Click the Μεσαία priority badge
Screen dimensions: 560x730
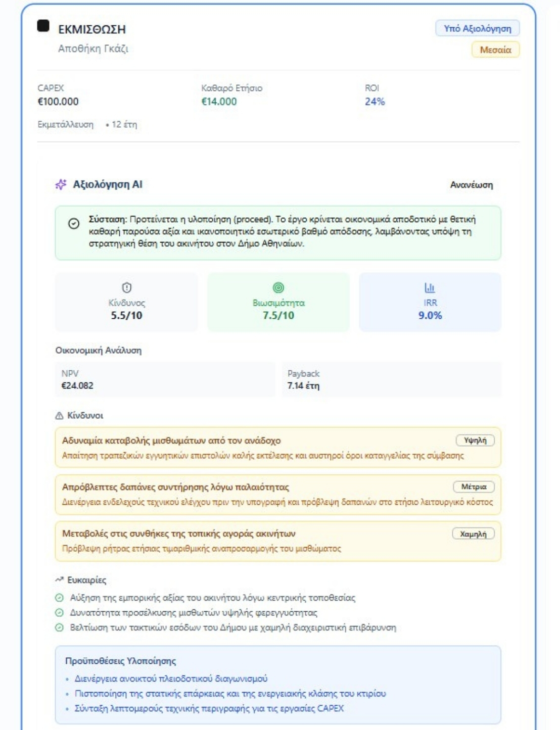[495, 50]
